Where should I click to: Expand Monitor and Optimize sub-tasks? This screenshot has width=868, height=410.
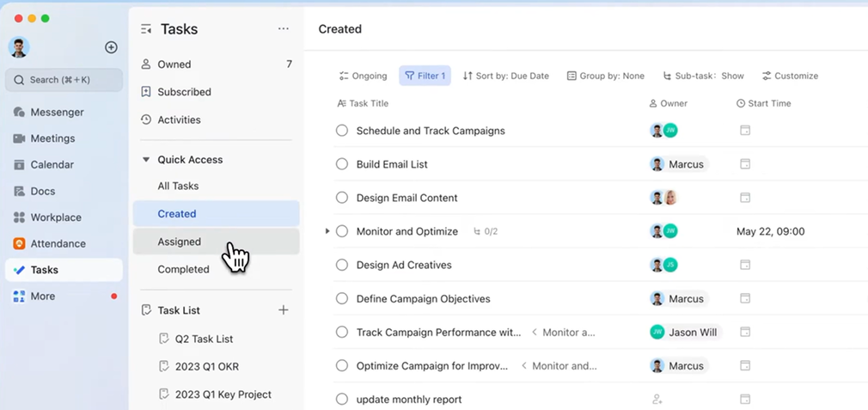pos(327,231)
